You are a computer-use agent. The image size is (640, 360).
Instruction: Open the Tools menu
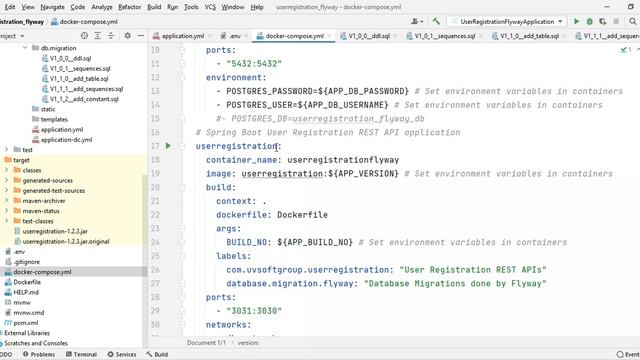pos(191,7)
